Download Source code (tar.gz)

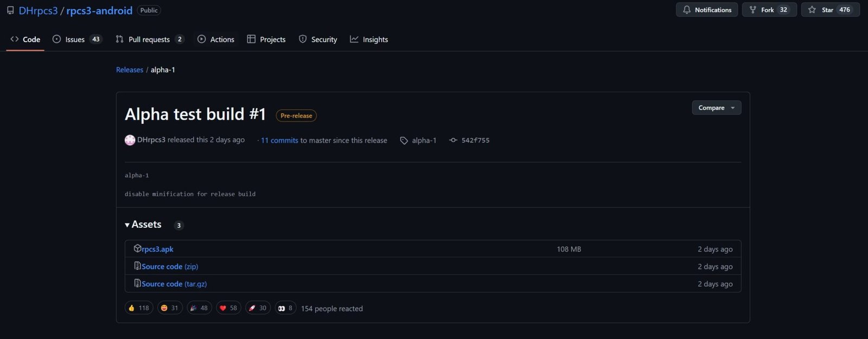174,284
